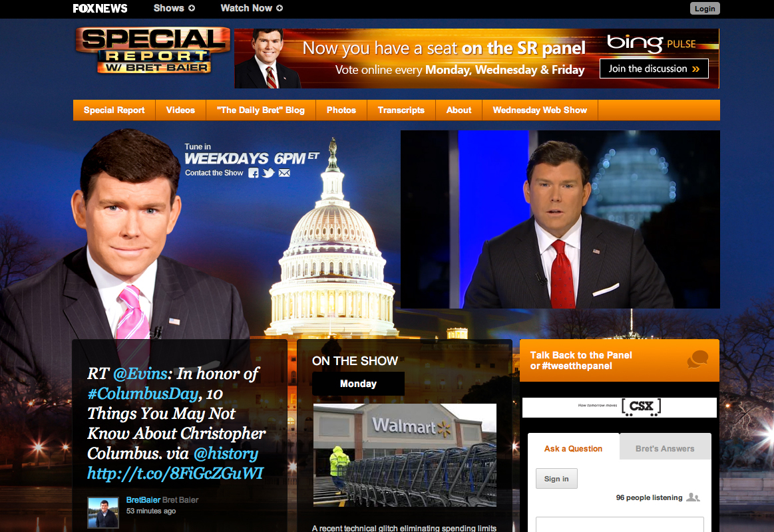This screenshot has height=532, width=774.
Task: Click the technical glitch story caption
Action: pos(404,528)
